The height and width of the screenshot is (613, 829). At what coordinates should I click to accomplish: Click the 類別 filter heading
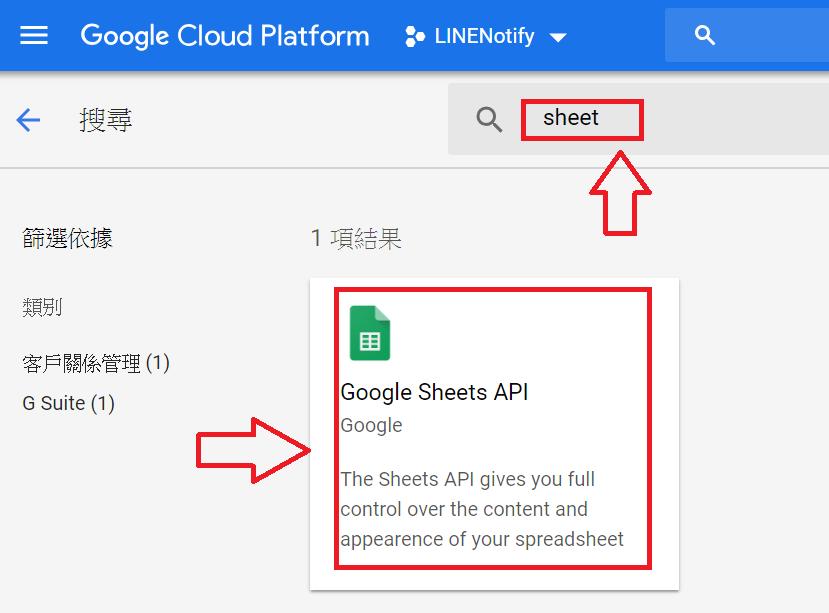42,307
